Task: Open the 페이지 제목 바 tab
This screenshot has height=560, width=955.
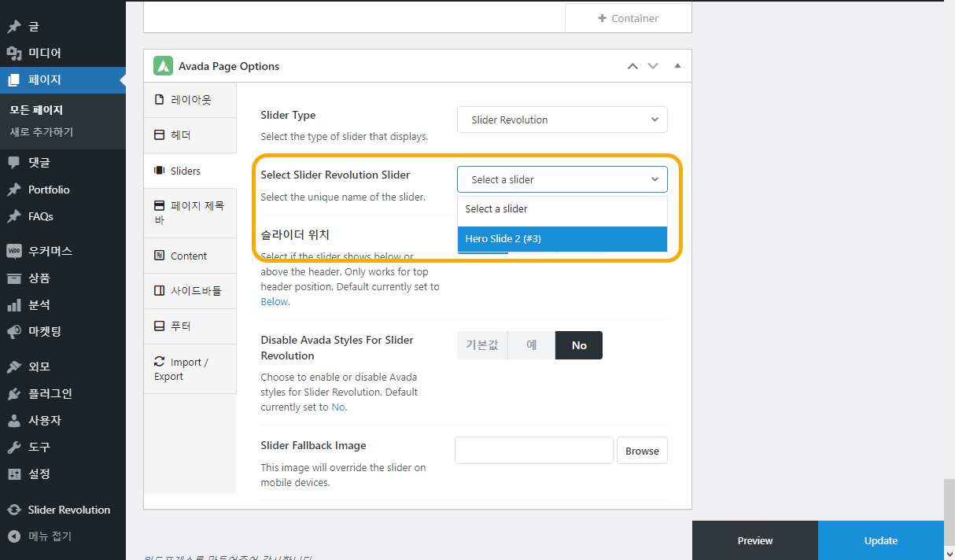Action: pos(190,213)
